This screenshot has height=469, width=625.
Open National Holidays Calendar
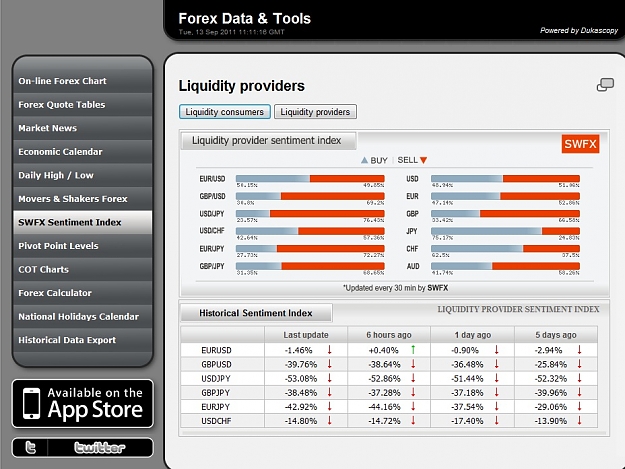coord(83,316)
